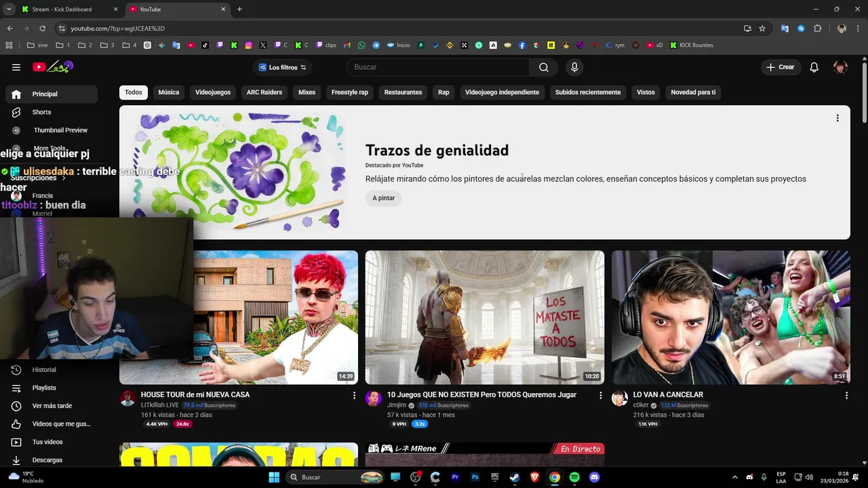
Task: Open the three-dot menu for LO VAN A CANCELAR
Action: coord(846,395)
